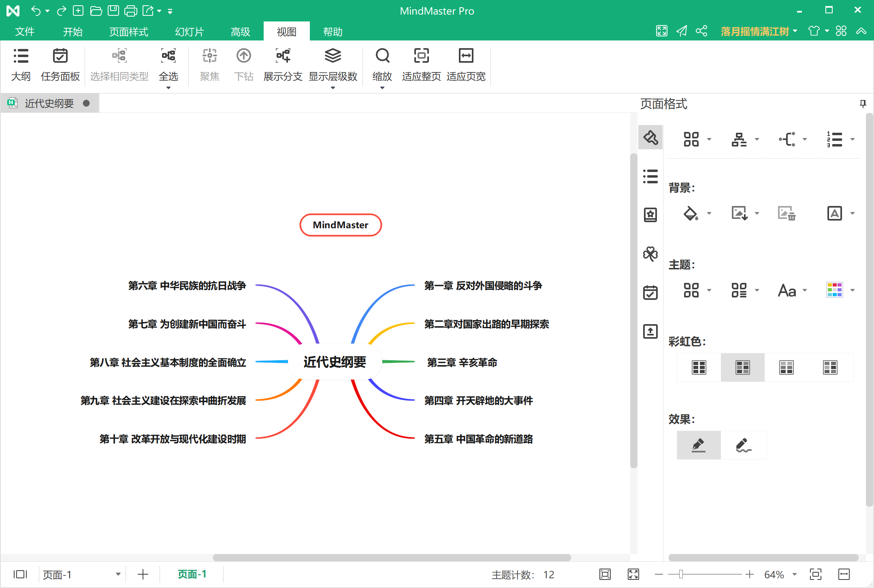Open the 文件 menu

tap(25, 32)
